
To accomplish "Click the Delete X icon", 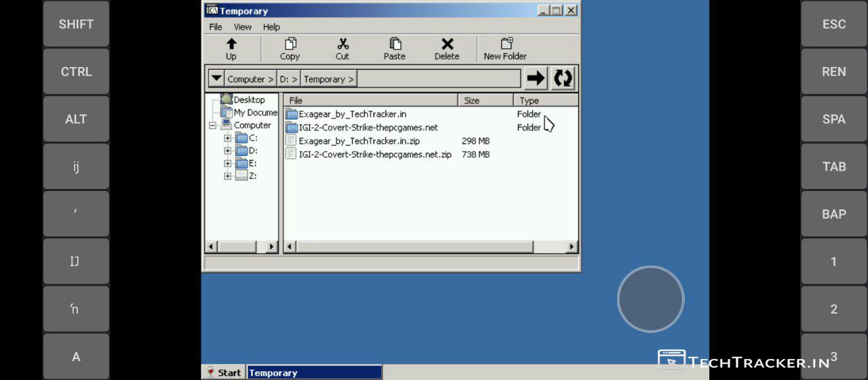I will point(447,45).
